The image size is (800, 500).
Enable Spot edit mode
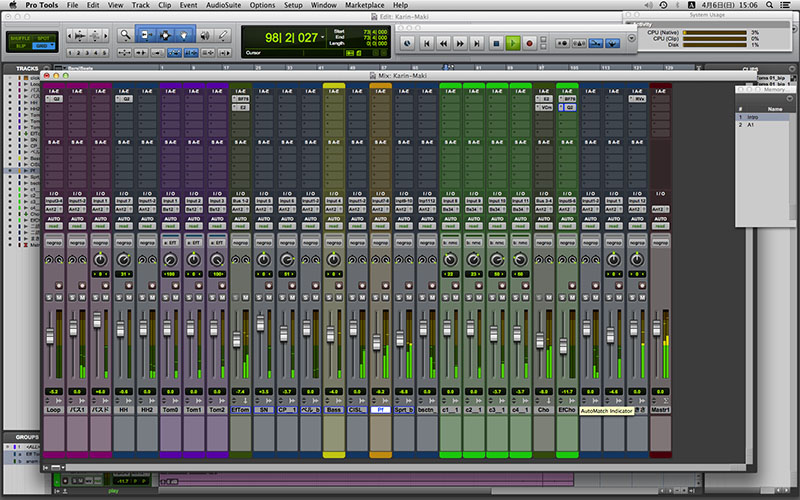(43, 38)
